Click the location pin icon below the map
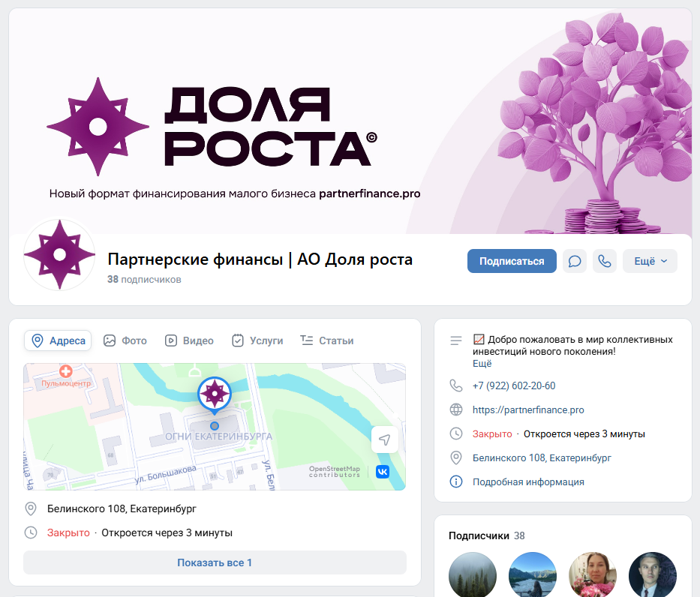Screen dimensions: 700x597 (x=31, y=508)
